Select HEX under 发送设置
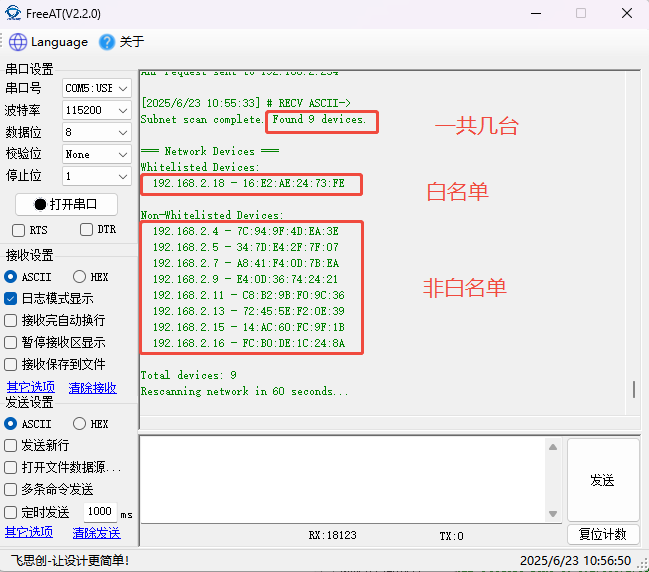 click(x=79, y=424)
